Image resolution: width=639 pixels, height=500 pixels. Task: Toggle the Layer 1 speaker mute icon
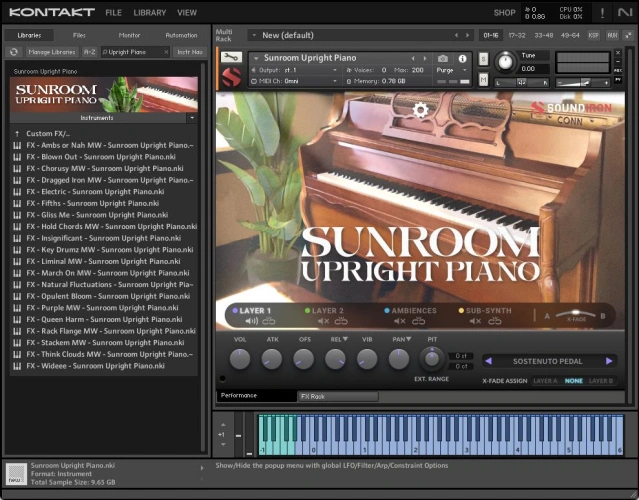(x=252, y=321)
